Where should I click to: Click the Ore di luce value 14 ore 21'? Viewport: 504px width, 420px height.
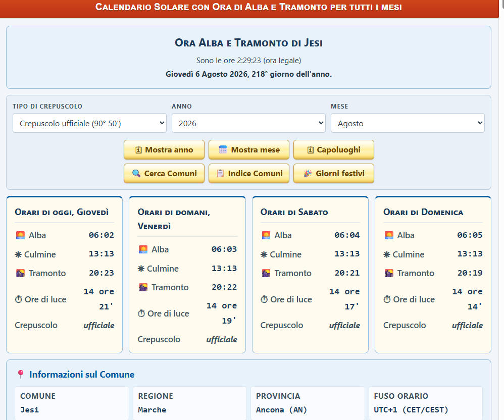pos(99,299)
